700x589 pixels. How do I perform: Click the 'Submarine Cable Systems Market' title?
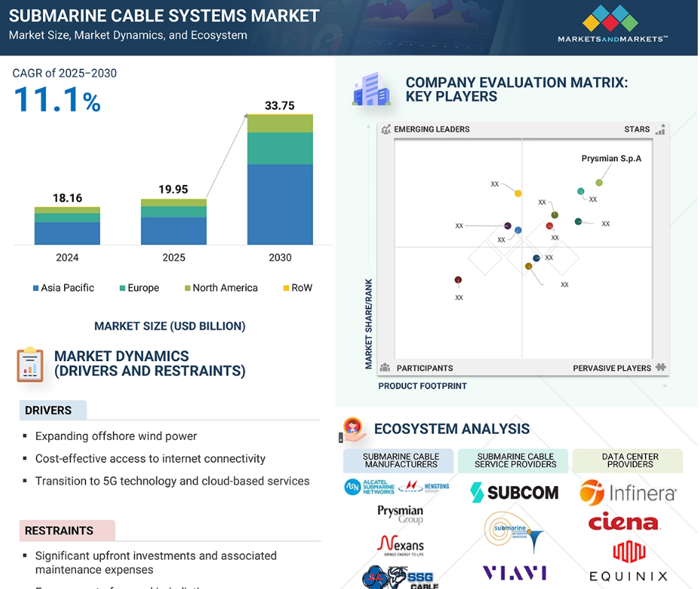164,16
